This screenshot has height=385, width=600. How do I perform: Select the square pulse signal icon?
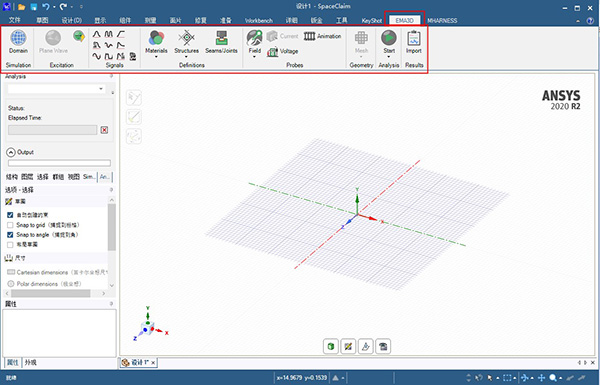(x=109, y=56)
